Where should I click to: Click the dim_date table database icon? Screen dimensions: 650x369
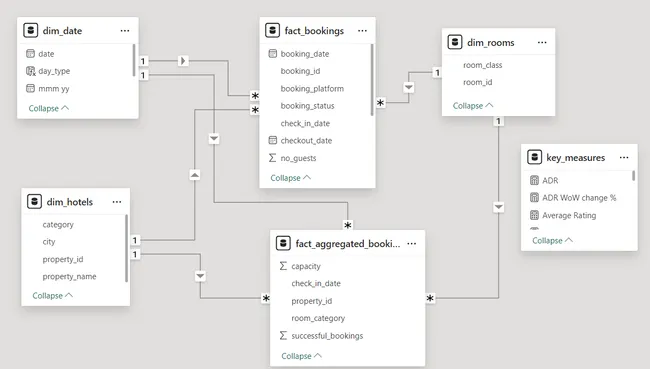[x=31, y=31]
